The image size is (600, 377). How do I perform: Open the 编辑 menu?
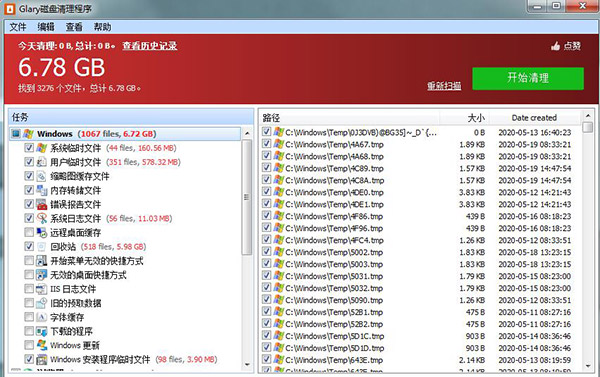click(46, 27)
